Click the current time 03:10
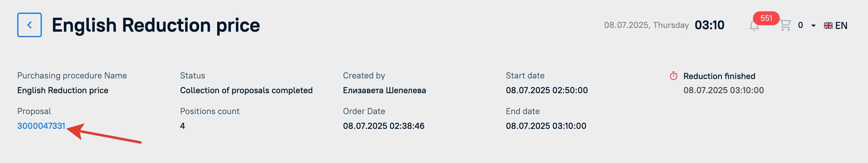The image size is (868, 163). coord(709,25)
